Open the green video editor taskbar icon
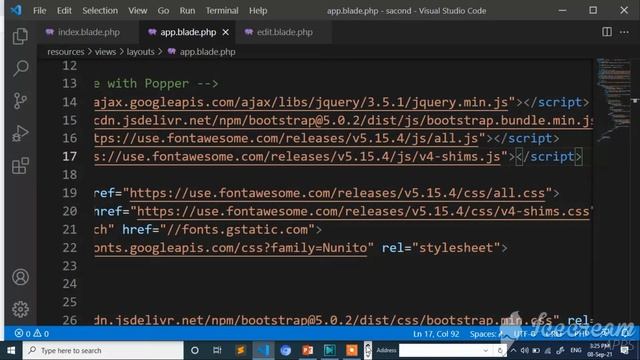640x360 pixels. (329, 350)
